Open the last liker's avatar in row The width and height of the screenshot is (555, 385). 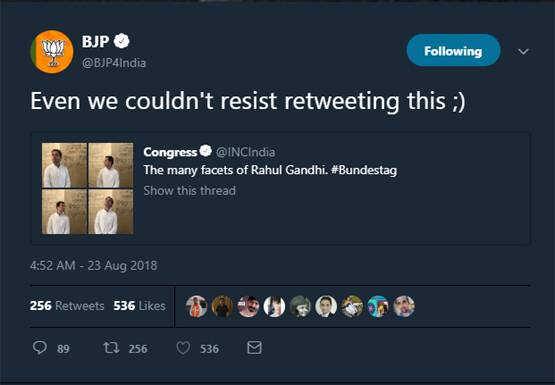[x=404, y=306]
